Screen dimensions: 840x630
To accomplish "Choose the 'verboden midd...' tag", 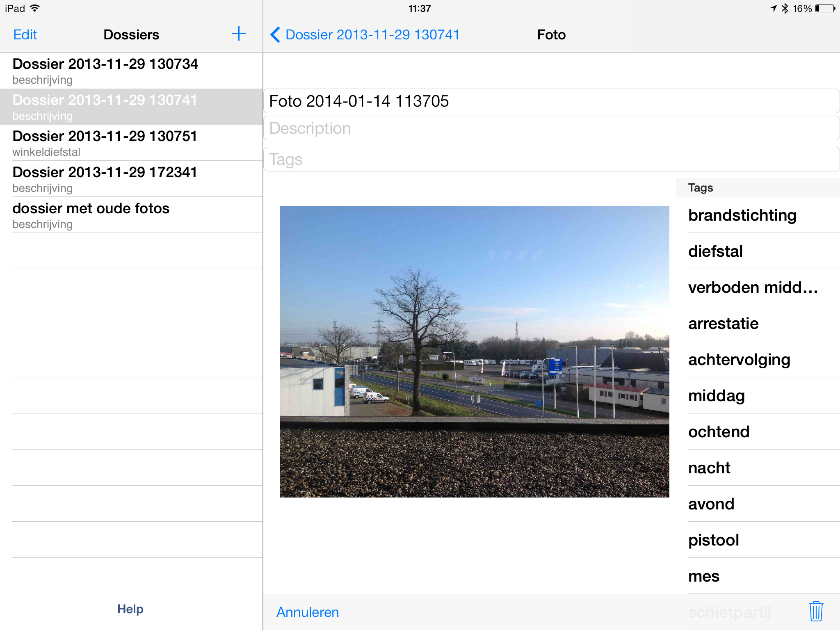I will pyautogui.click(x=758, y=287).
